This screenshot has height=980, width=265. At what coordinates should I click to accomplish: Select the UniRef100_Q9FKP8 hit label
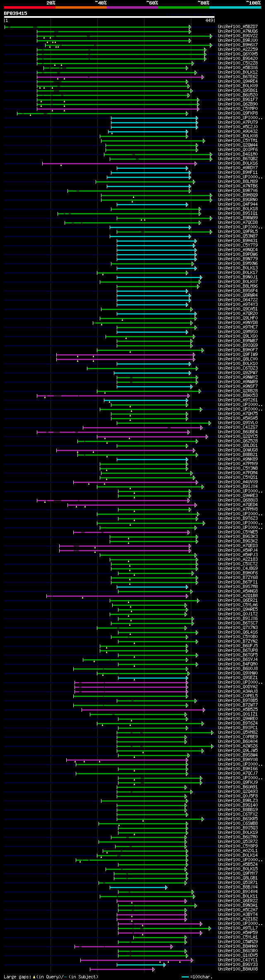[238, 113]
